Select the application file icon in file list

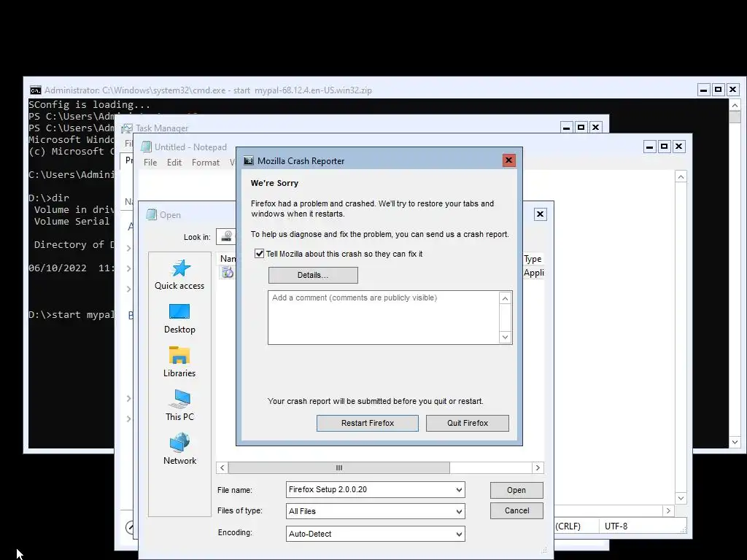(228, 273)
